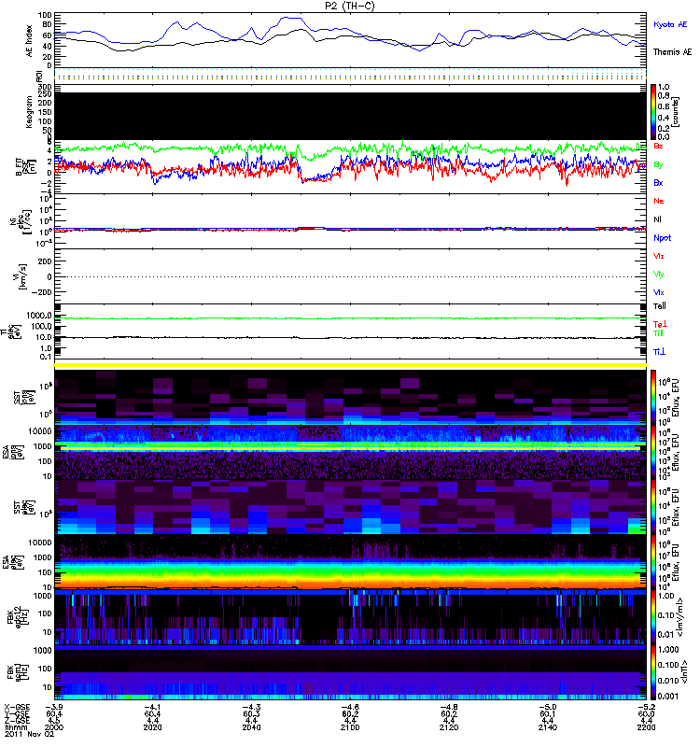
Task: Click the zero dotted line in Vi panel
Action: (x=350, y=276)
